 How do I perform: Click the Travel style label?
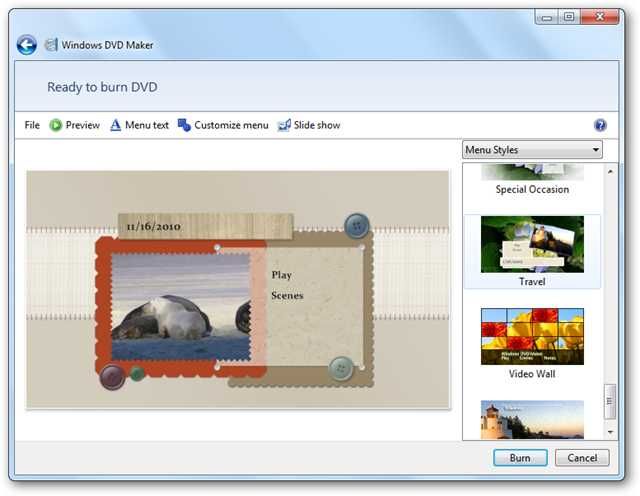coord(532,282)
